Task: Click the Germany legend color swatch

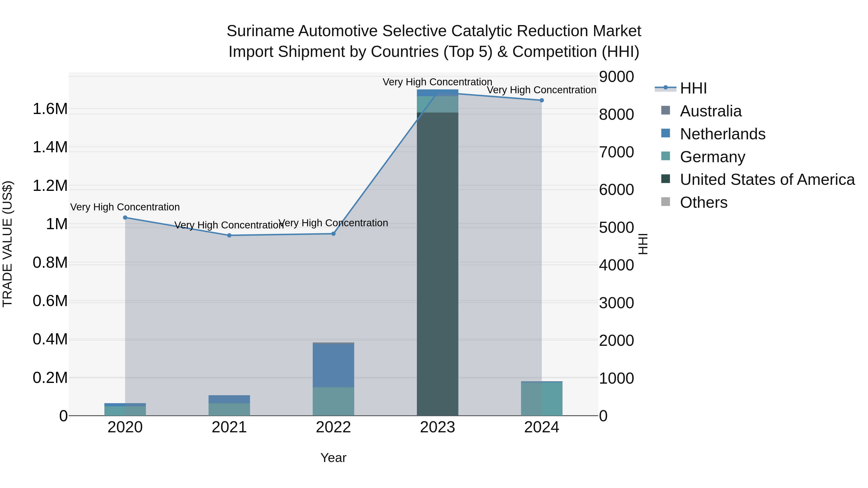Action: point(665,156)
